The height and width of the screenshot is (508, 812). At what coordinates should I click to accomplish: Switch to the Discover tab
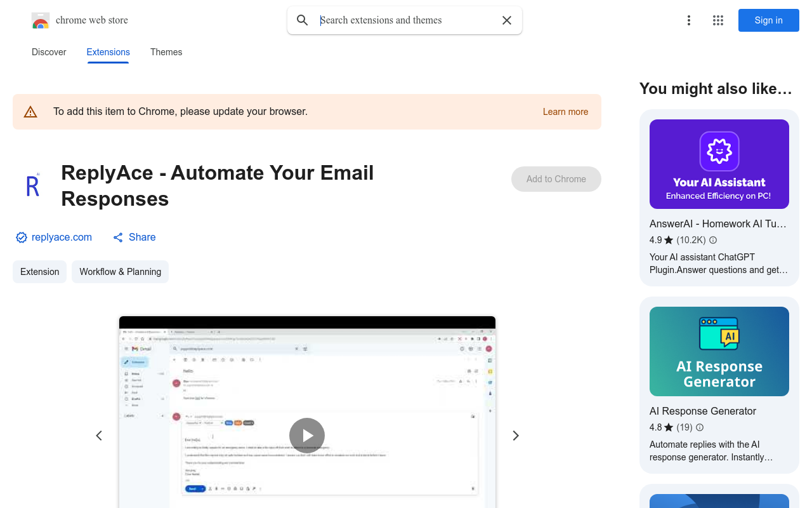click(49, 52)
